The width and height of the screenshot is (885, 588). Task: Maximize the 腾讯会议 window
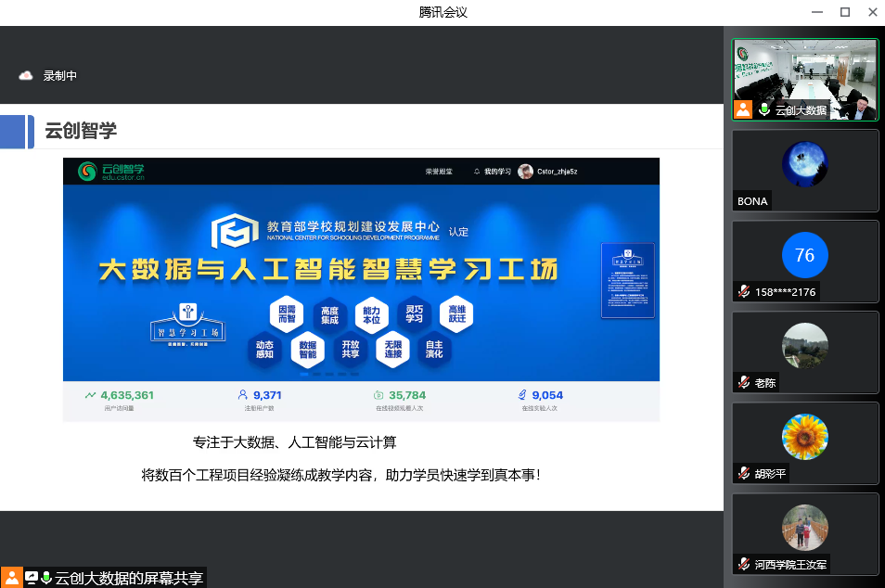844,12
